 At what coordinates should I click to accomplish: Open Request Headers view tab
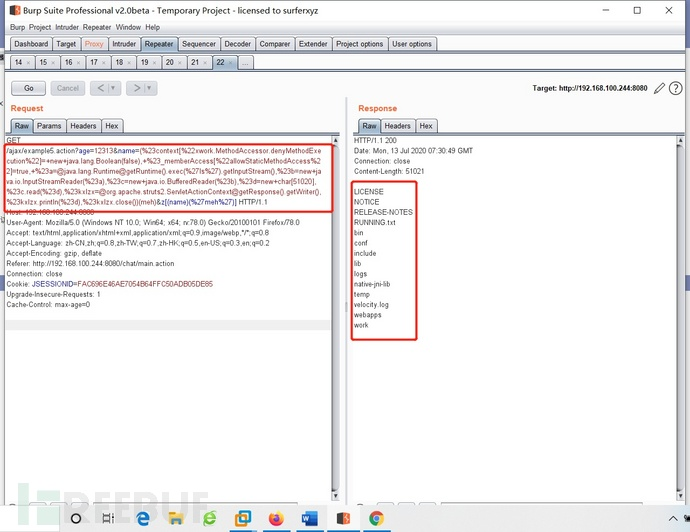click(83, 126)
